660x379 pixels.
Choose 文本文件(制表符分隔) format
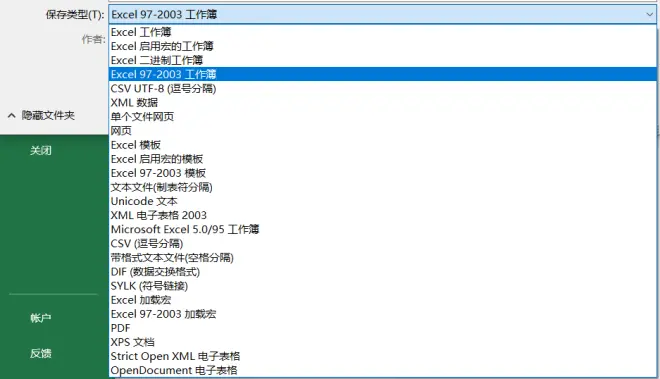tap(383, 187)
